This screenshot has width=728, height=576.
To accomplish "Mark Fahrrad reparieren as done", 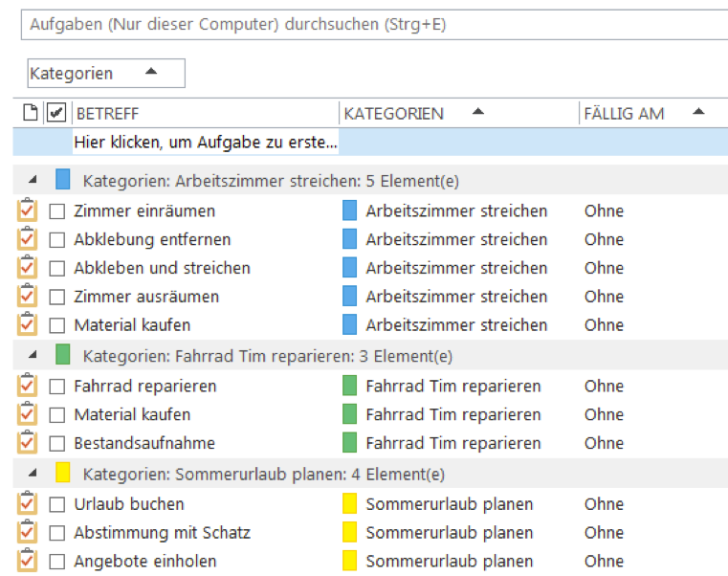I will [x=57, y=387].
